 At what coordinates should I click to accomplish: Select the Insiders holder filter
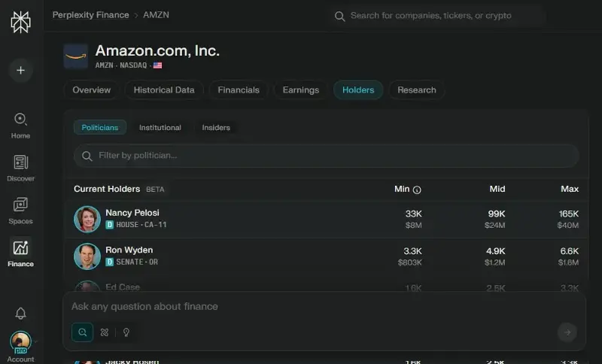coord(216,127)
